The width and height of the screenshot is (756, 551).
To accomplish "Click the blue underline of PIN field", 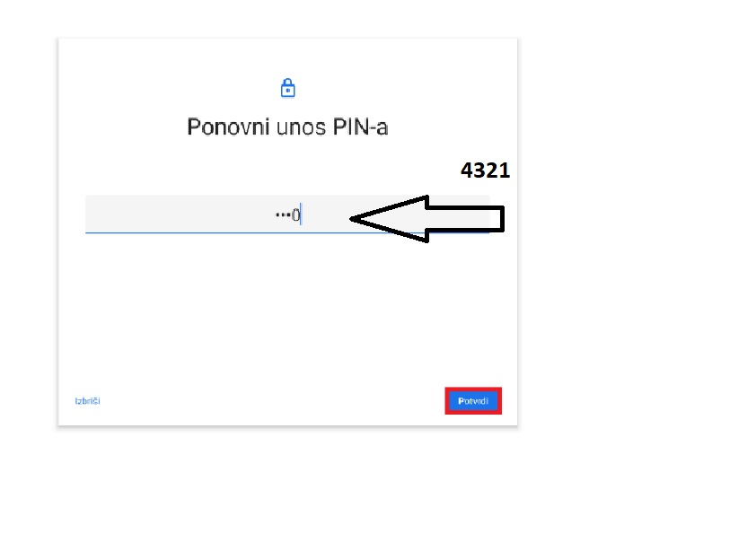I will (x=287, y=232).
